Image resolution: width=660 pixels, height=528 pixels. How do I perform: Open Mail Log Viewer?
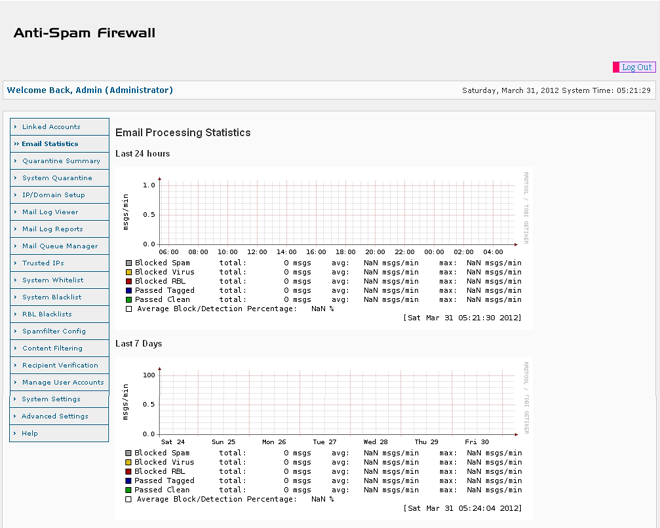point(60,212)
